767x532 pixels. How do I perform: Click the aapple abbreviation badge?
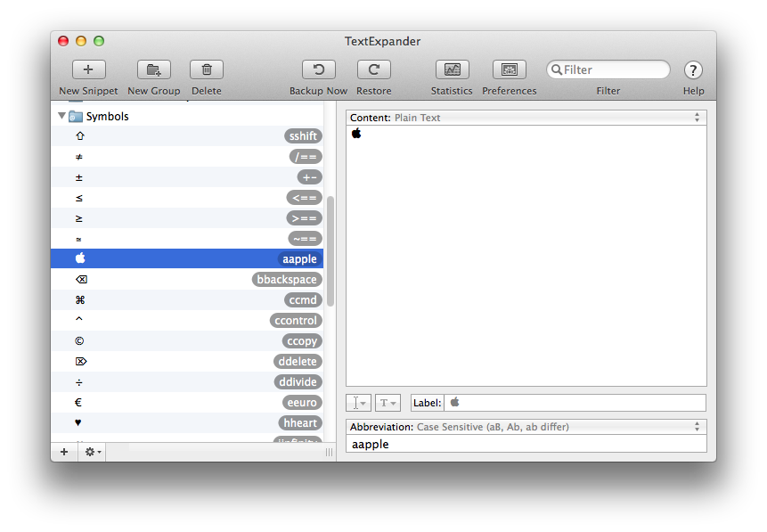(300, 259)
